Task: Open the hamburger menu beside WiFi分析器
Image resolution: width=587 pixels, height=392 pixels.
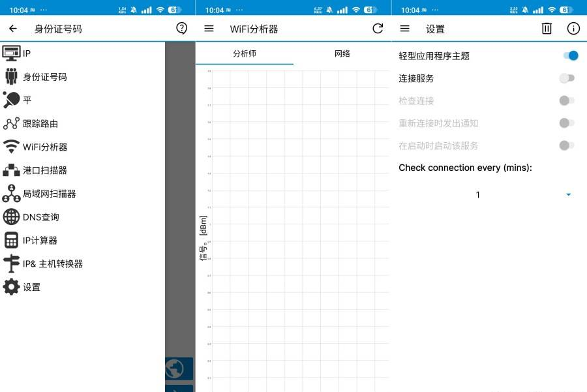Action: (209, 29)
